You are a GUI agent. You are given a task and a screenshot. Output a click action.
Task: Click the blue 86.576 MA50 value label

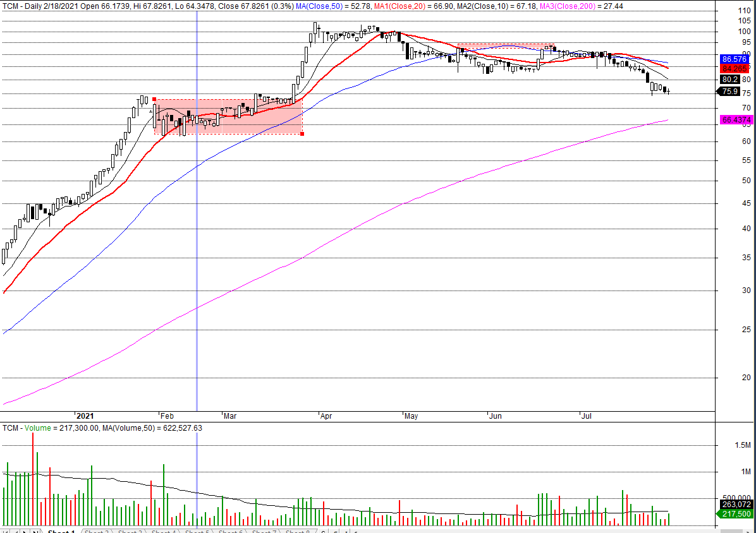[x=734, y=59]
